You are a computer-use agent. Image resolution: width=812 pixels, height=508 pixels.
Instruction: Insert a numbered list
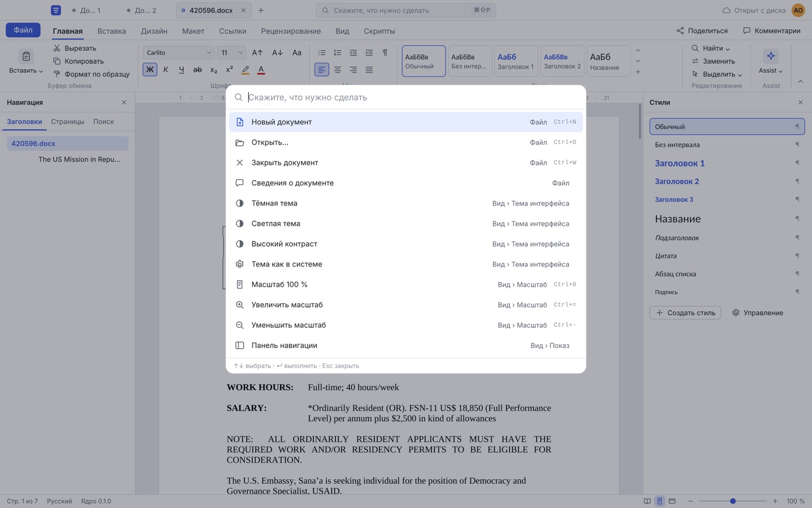(x=337, y=52)
